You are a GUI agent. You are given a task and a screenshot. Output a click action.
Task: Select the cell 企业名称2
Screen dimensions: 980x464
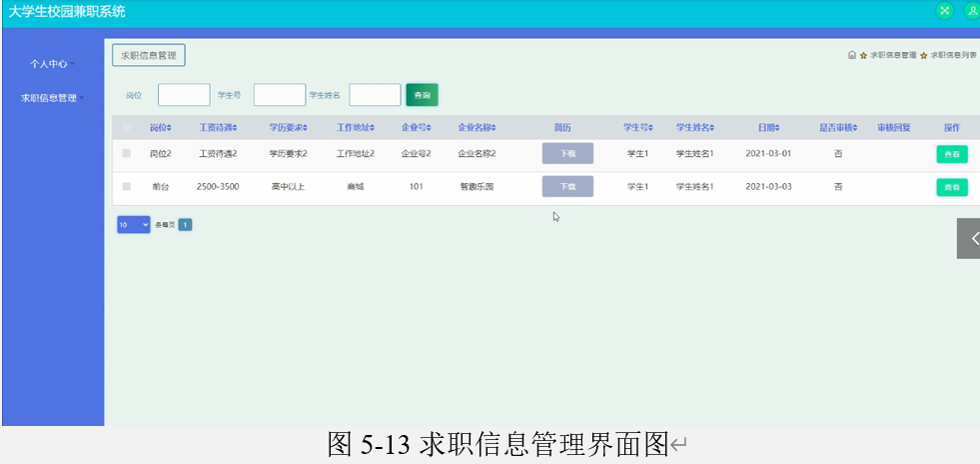click(477, 153)
